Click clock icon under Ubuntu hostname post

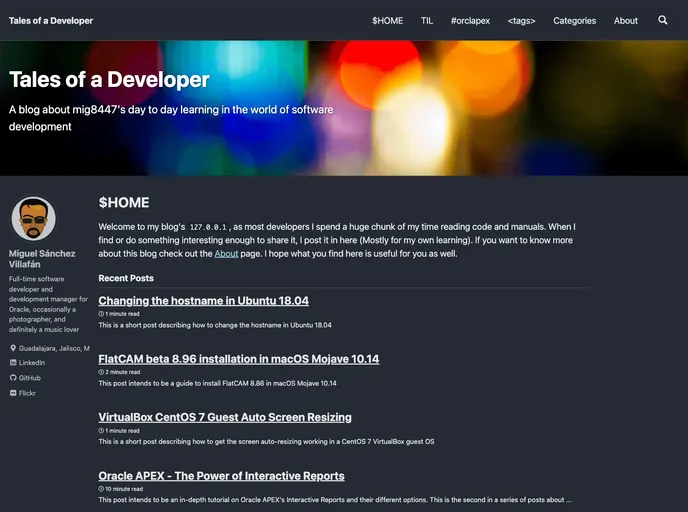(x=101, y=313)
